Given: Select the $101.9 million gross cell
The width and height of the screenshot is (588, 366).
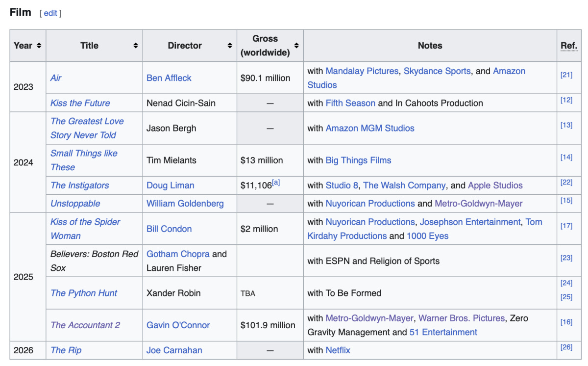Looking at the screenshot, I should (270, 325).
